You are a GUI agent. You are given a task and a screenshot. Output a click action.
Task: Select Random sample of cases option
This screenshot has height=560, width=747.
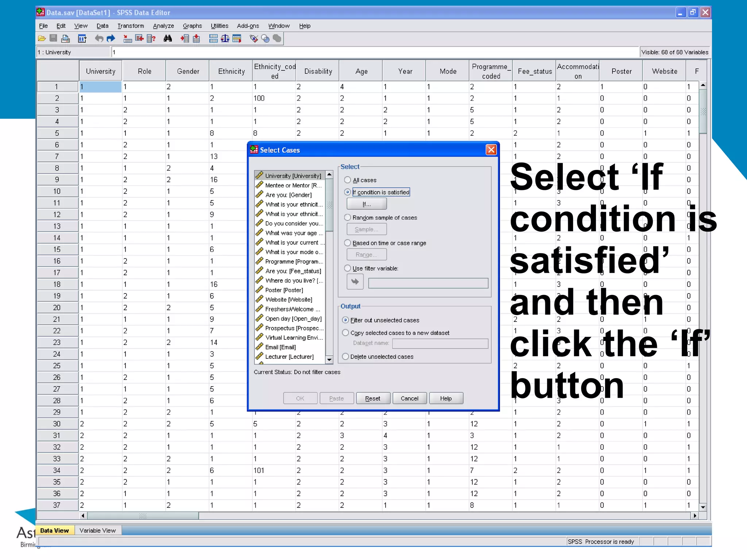click(x=348, y=217)
